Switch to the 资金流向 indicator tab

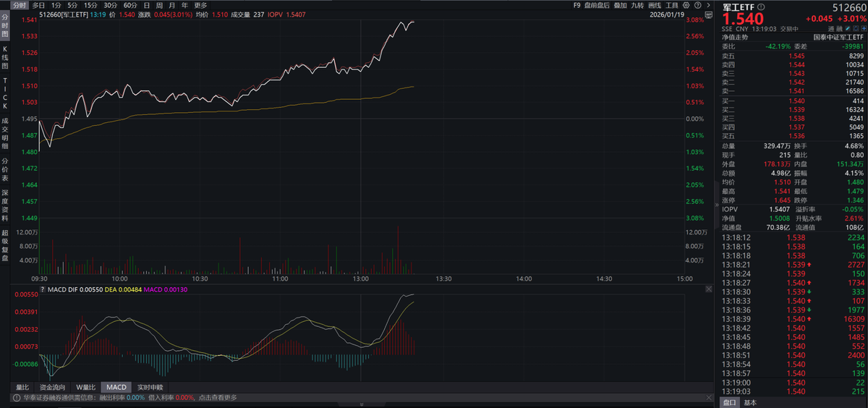coord(52,387)
